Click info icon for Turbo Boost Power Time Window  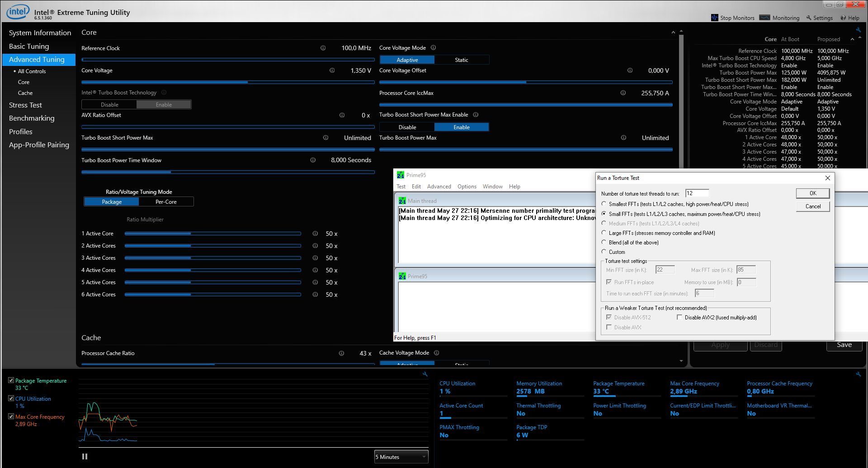pos(313,160)
